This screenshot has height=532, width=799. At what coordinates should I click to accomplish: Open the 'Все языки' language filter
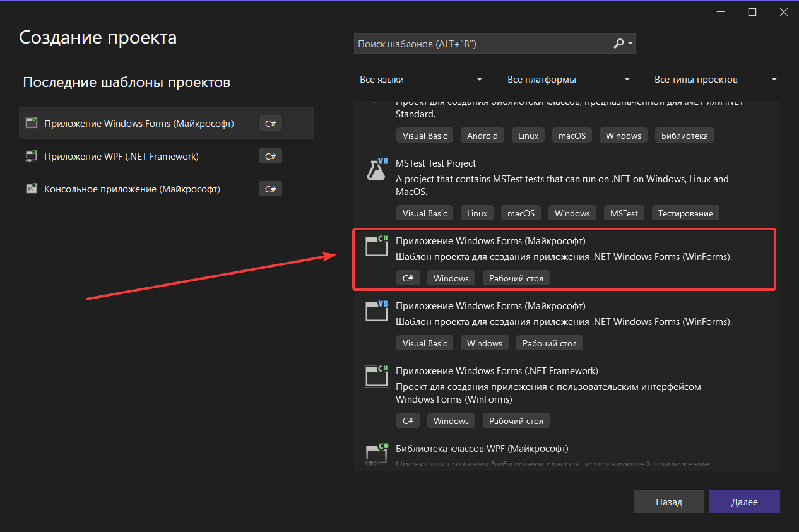coord(421,80)
